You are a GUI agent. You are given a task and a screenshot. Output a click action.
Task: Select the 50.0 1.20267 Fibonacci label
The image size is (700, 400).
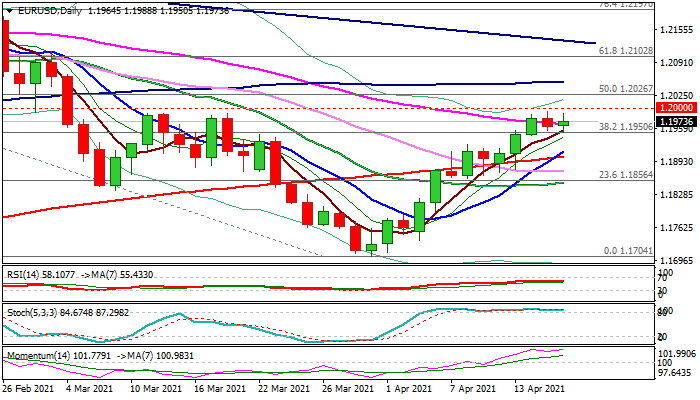(625, 89)
